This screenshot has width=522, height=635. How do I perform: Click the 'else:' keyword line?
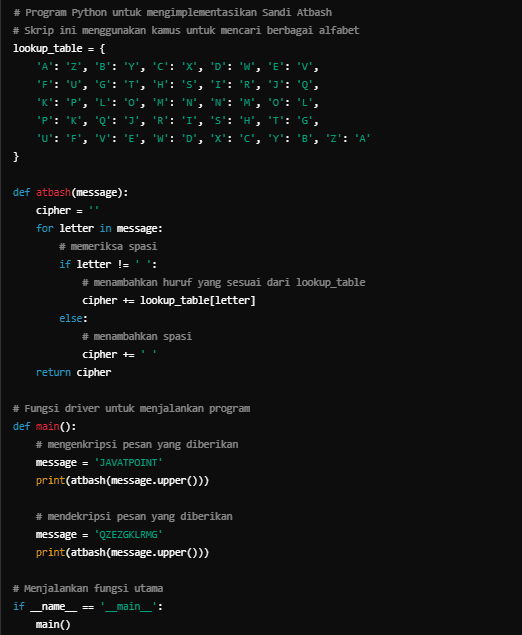[73, 318]
